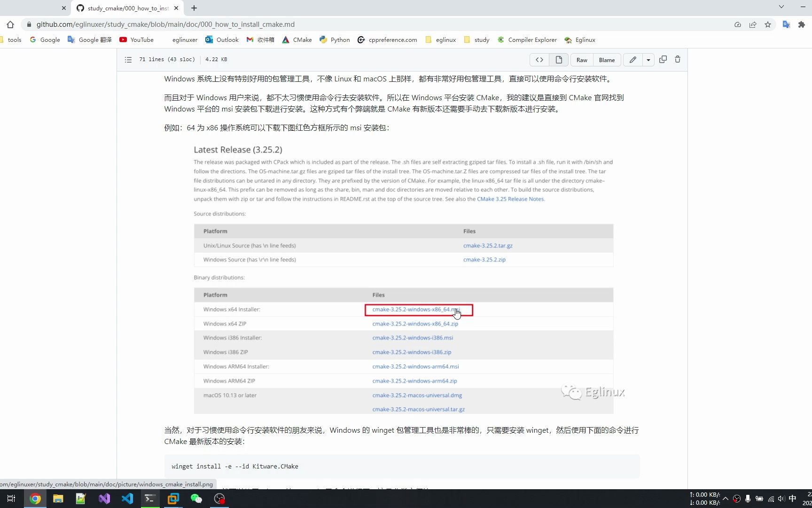Copy raw contents with the copy icon
This screenshot has width=812, height=508.
[x=663, y=59]
